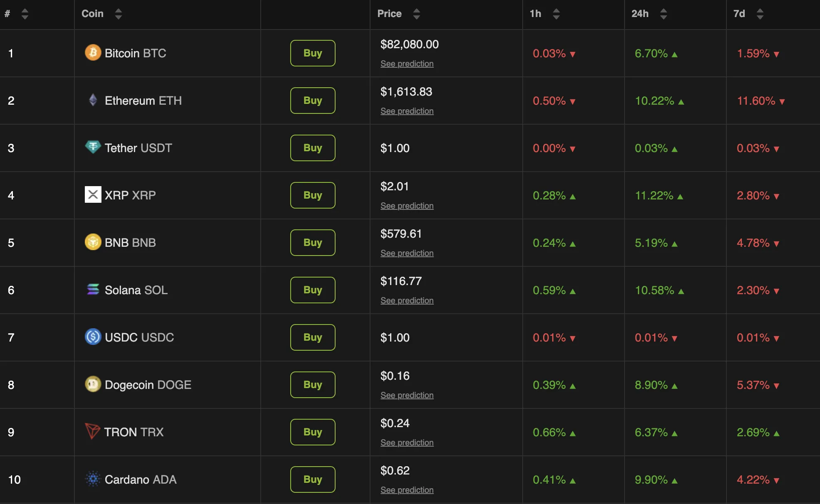Click the Ethereum ETH diamond icon
The height and width of the screenshot is (504, 820).
(93, 100)
